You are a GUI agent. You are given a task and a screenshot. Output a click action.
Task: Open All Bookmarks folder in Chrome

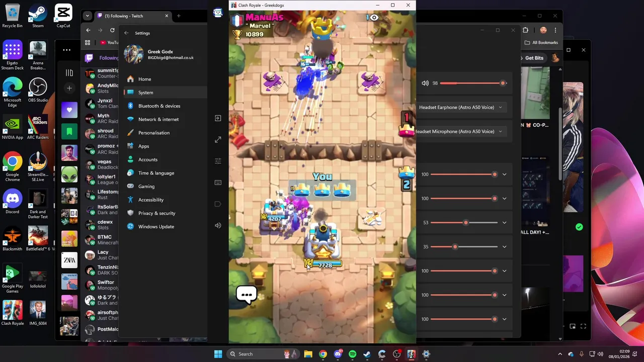pos(541,43)
